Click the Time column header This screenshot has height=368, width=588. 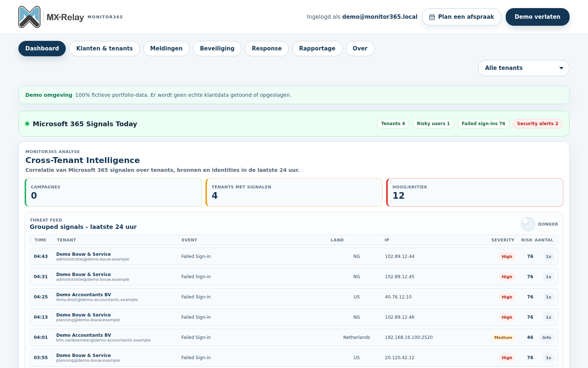point(40,240)
